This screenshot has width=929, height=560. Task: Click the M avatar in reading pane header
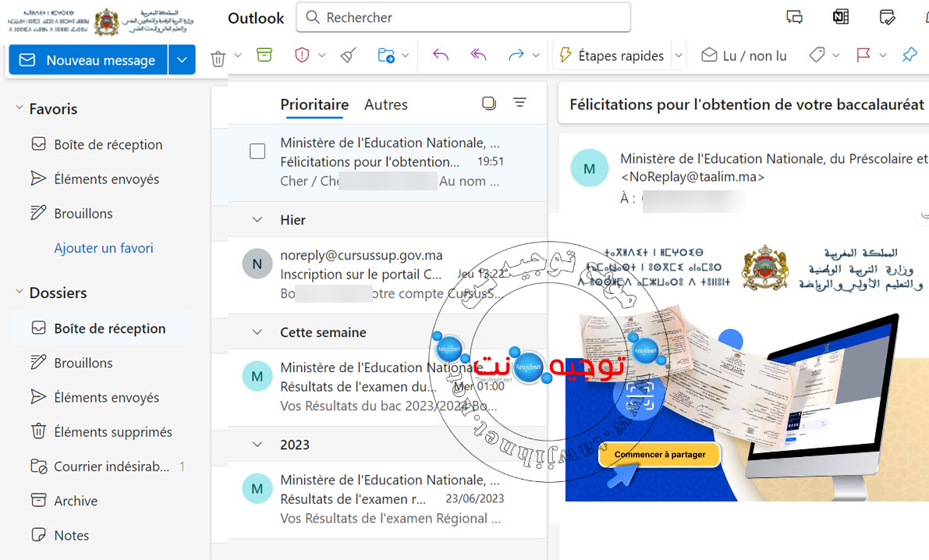tap(590, 168)
